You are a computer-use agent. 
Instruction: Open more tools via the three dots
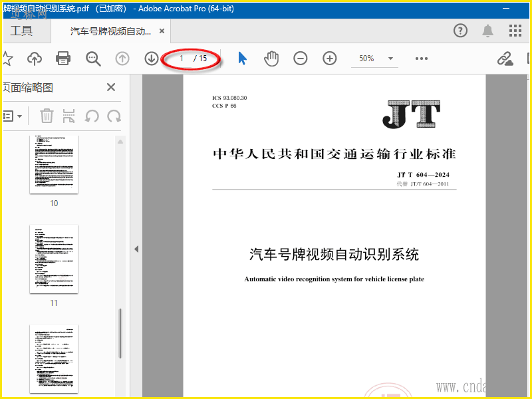point(422,59)
